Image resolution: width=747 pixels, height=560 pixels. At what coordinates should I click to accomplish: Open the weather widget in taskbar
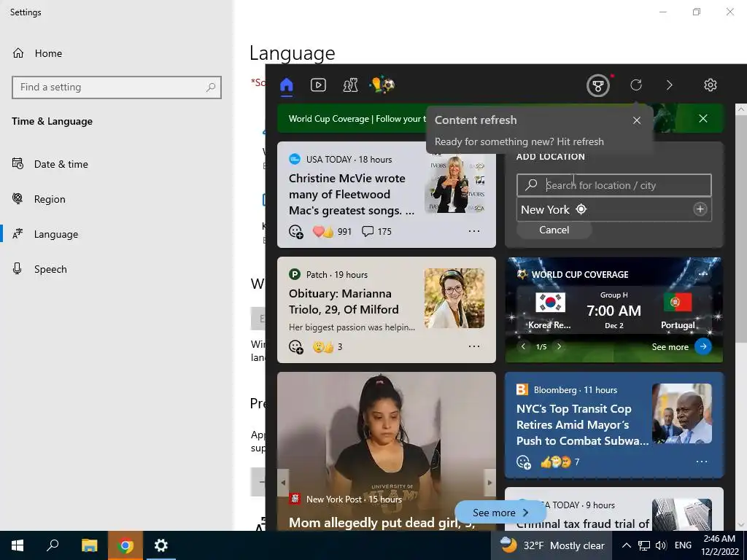[553, 545]
